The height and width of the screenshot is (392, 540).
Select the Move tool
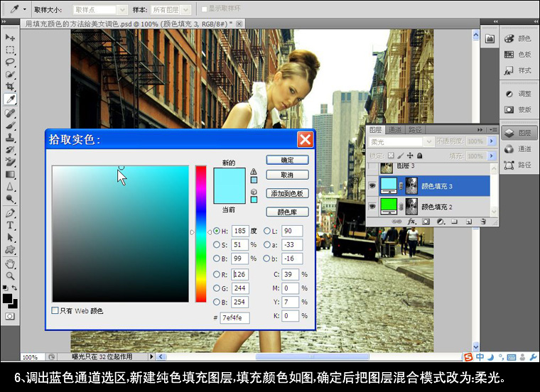(x=10, y=37)
